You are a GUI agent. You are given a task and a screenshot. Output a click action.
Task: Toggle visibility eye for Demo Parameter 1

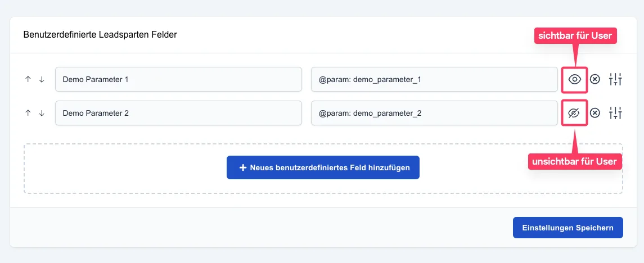point(575,79)
